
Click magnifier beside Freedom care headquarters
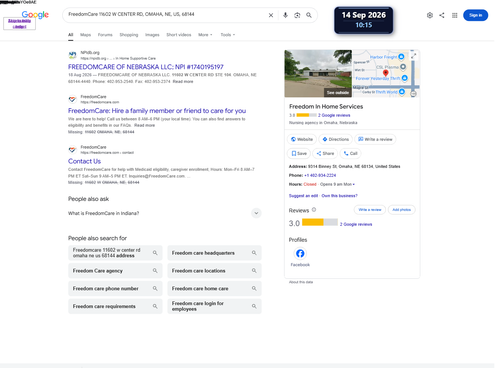[x=254, y=253]
